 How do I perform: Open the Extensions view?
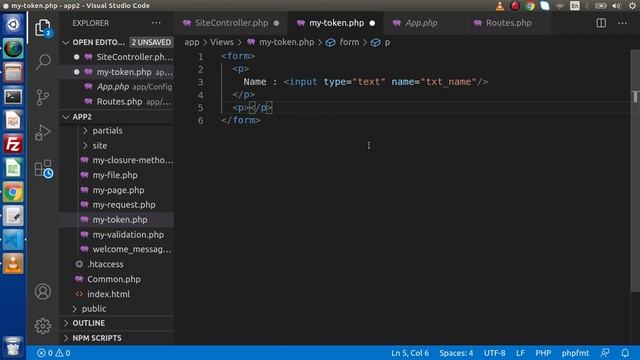coord(43,168)
